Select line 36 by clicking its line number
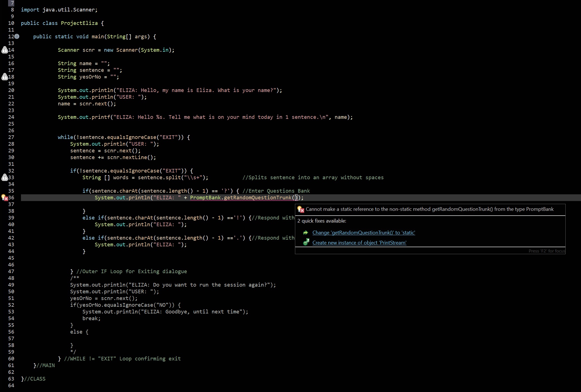This screenshot has width=581, height=392. [x=11, y=198]
